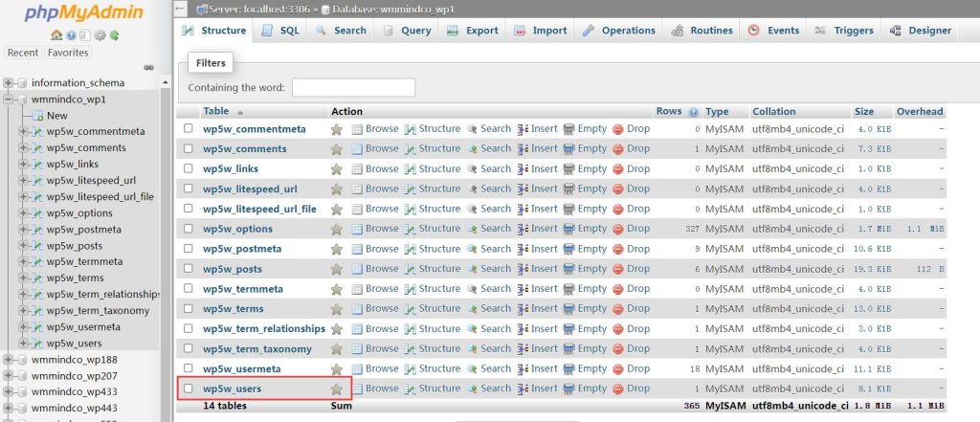Image resolution: width=980 pixels, height=422 pixels.
Task: Click the favorite star for wp5w_users
Action: point(336,389)
